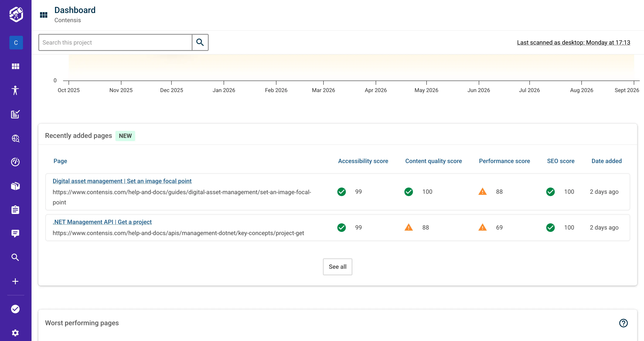Open the Last scanned as desktop link
The height and width of the screenshot is (341, 644).
574,43
